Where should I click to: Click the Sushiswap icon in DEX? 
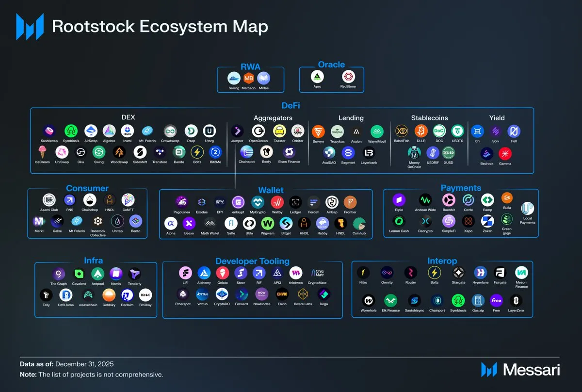[49, 131]
